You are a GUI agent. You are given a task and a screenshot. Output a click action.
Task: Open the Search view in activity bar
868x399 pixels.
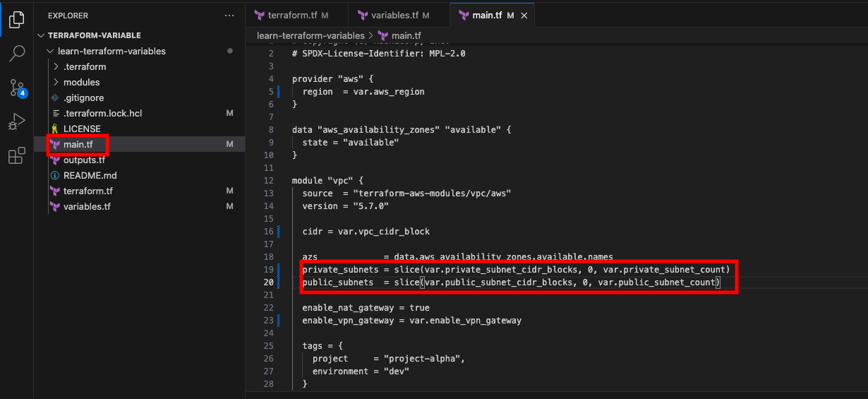[x=17, y=54]
